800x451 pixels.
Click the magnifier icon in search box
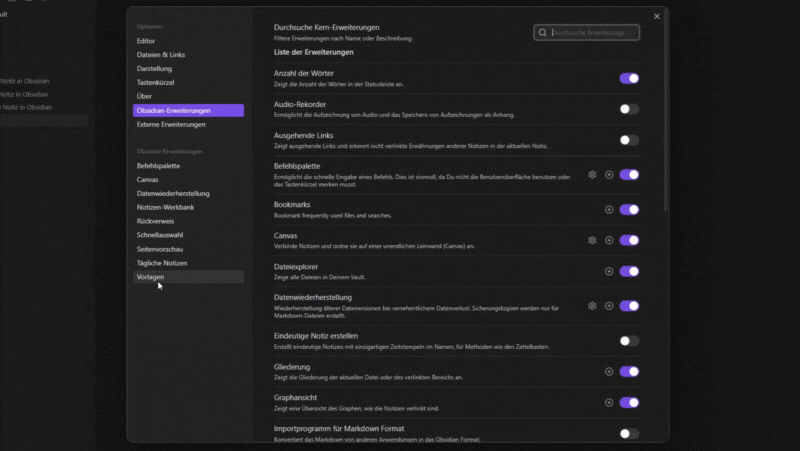coord(542,33)
